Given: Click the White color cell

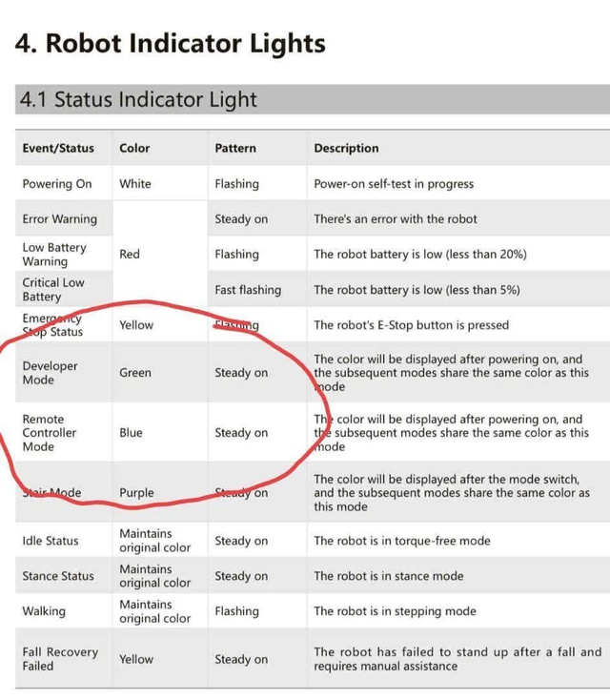Looking at the screenshot, I should pyautogui.click(x=134, y=184).
